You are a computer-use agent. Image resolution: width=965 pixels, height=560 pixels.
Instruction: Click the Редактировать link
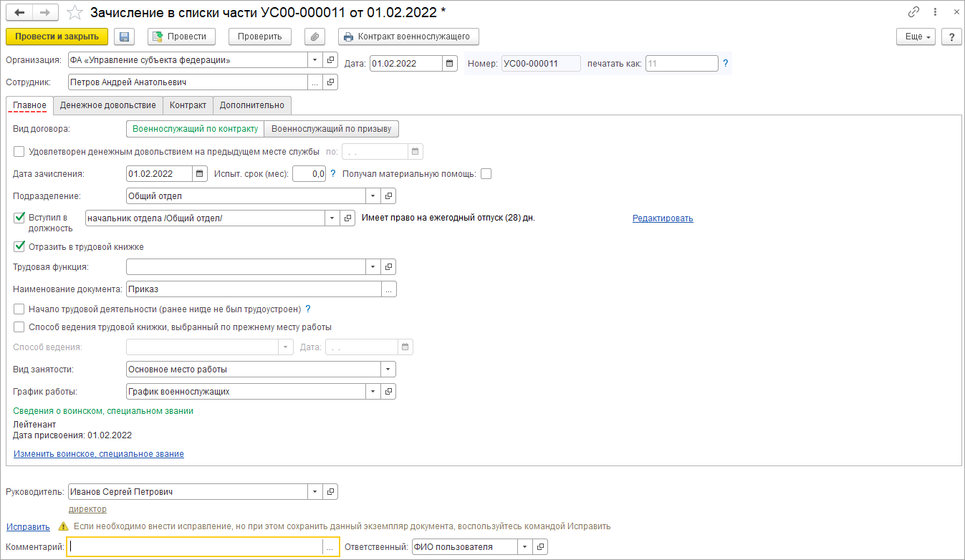point(663,218)
